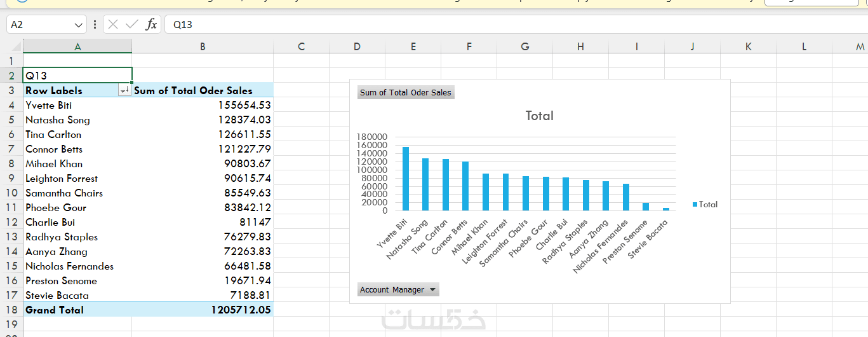The image size is (868, 337).
Task: Click the tallest chart bar for Yvette Biti
Action: point(406,179)
